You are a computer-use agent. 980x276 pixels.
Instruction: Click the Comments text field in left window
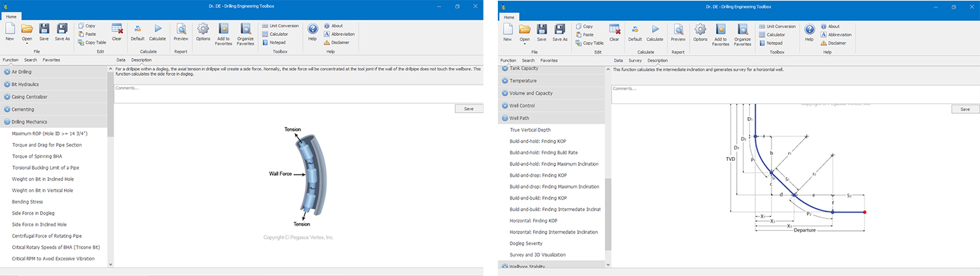click(298, 94)
